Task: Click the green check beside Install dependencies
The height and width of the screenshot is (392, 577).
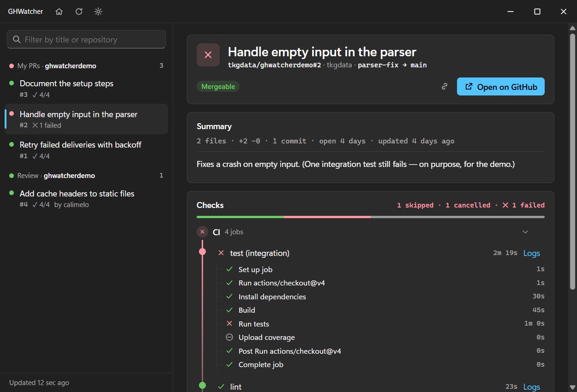Action: pyautogui.click(x=229, y=297)
